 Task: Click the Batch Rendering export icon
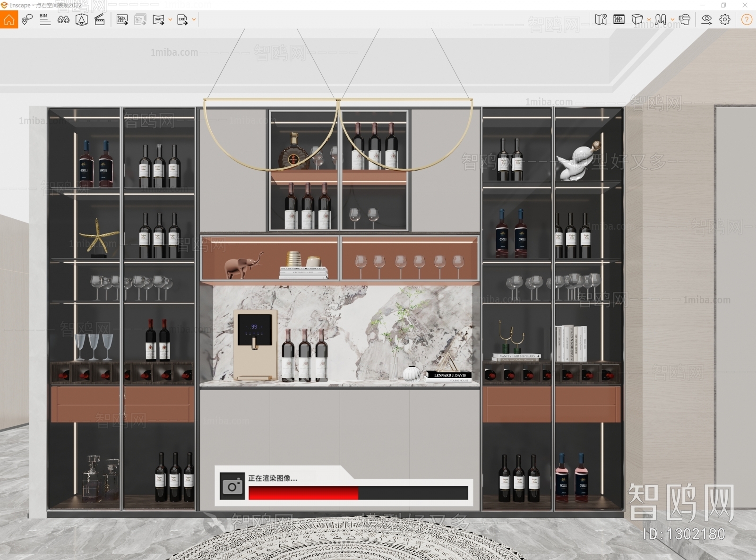(140, 19)
